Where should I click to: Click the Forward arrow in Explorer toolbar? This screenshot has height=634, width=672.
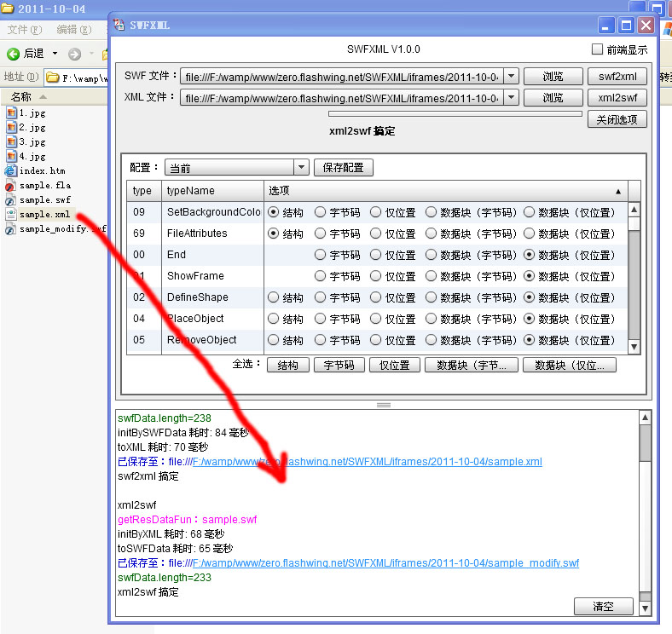click(x=74, y=54)
